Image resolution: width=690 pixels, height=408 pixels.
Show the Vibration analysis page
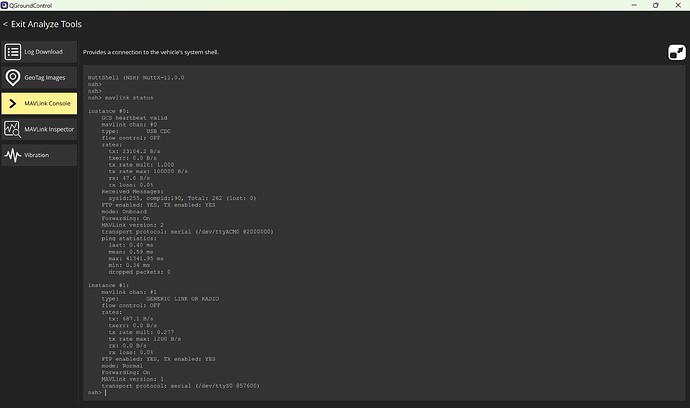(x=38, y=155)
